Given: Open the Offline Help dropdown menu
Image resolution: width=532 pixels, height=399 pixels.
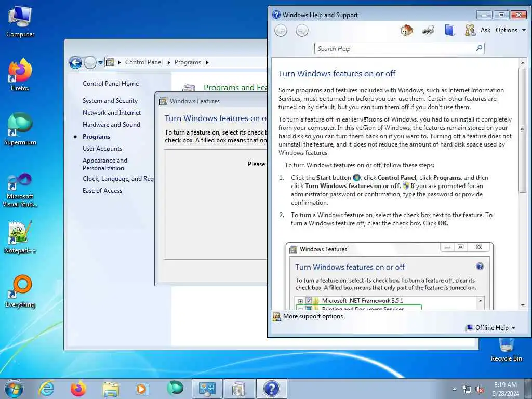Looking at the screenshot, I should coord(490,328).
